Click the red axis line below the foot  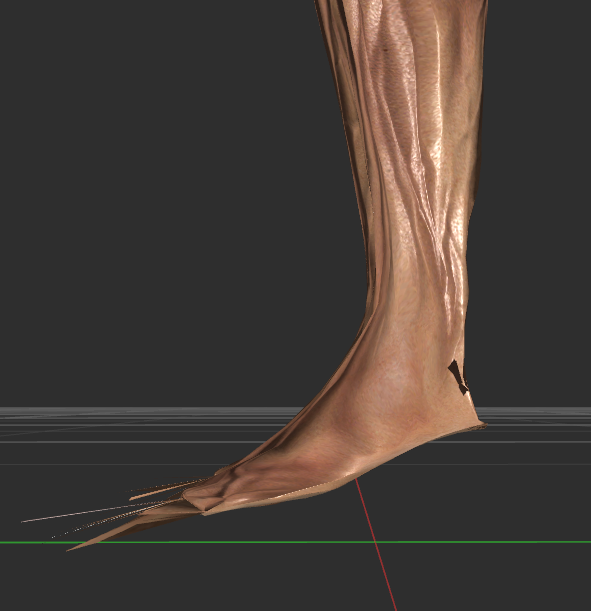[376, 544]
